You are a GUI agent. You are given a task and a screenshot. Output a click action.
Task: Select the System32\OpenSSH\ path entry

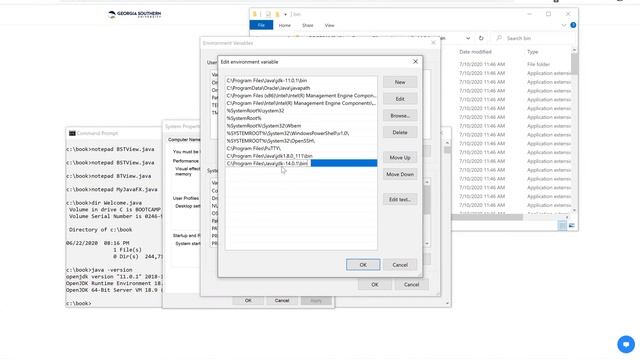301,141
